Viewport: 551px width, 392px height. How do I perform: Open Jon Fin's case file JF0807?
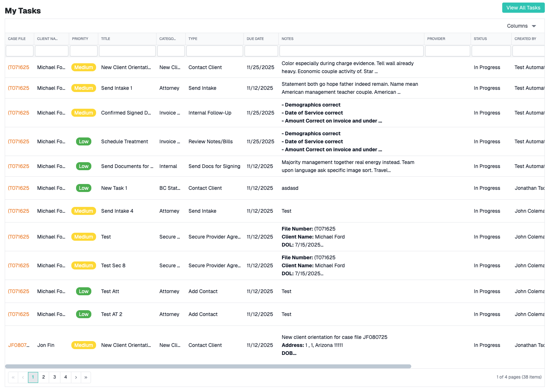click(x=19, y=345)
